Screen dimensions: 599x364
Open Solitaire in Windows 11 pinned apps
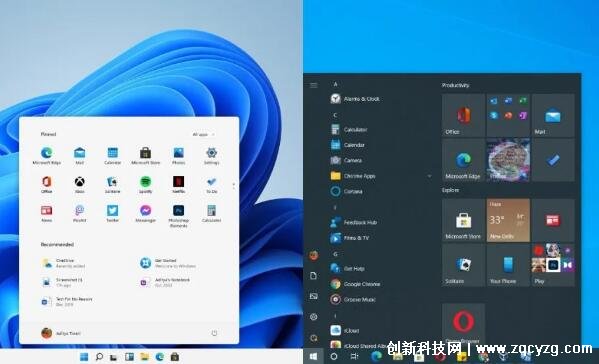point(112,184)
